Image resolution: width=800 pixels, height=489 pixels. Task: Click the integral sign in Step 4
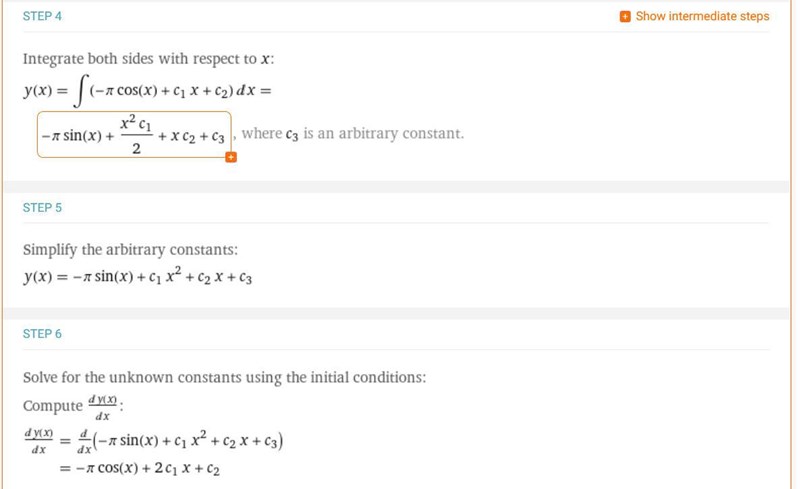click(x=79, y=93)
